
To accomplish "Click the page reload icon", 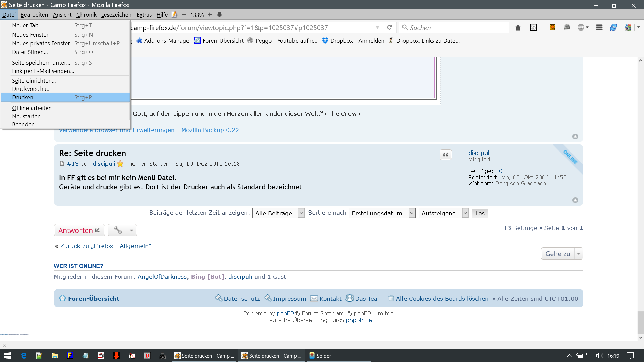I will coord(389,28).
